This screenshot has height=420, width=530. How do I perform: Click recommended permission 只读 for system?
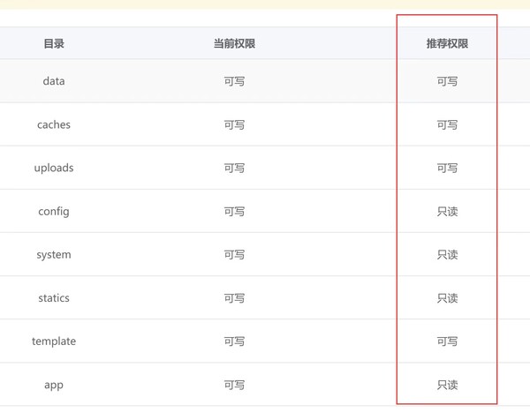[x=447, y=254]
